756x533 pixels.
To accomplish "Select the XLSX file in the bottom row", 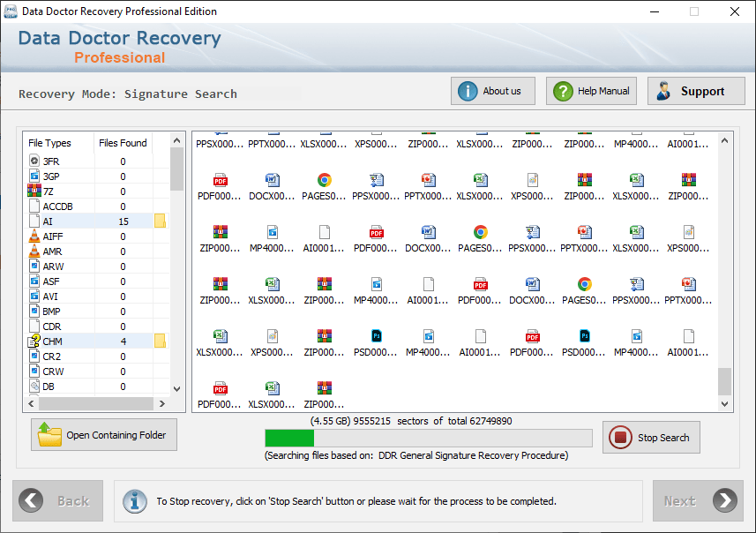I will tap(272, 394).
